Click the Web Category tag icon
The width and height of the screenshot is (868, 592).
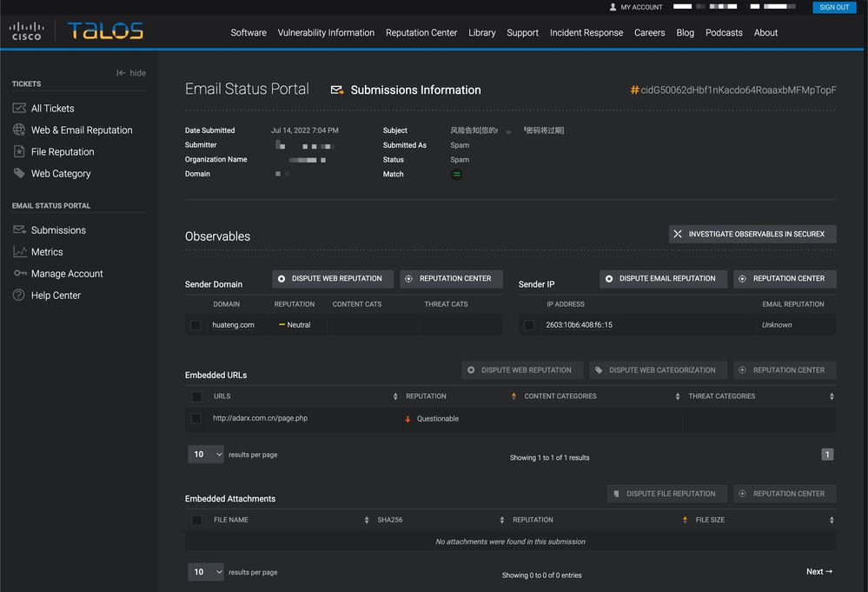[x=19, y=174]
